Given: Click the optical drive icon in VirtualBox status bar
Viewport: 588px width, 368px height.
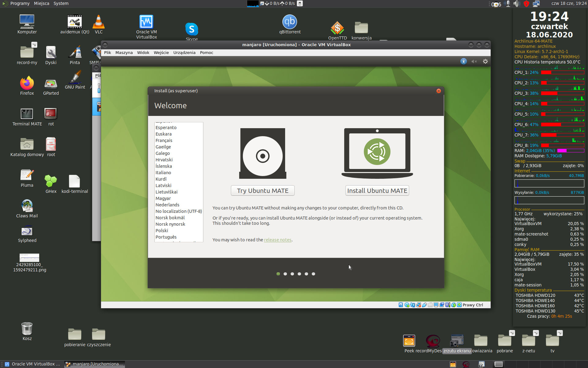Looking at the screenshot, I should tap(407, 305).
